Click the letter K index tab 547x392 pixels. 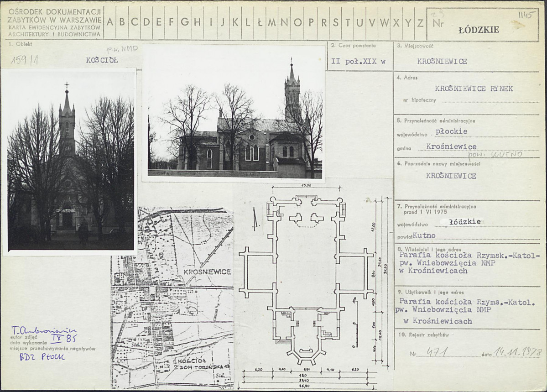pyautogui.click(x=235, y=22)
